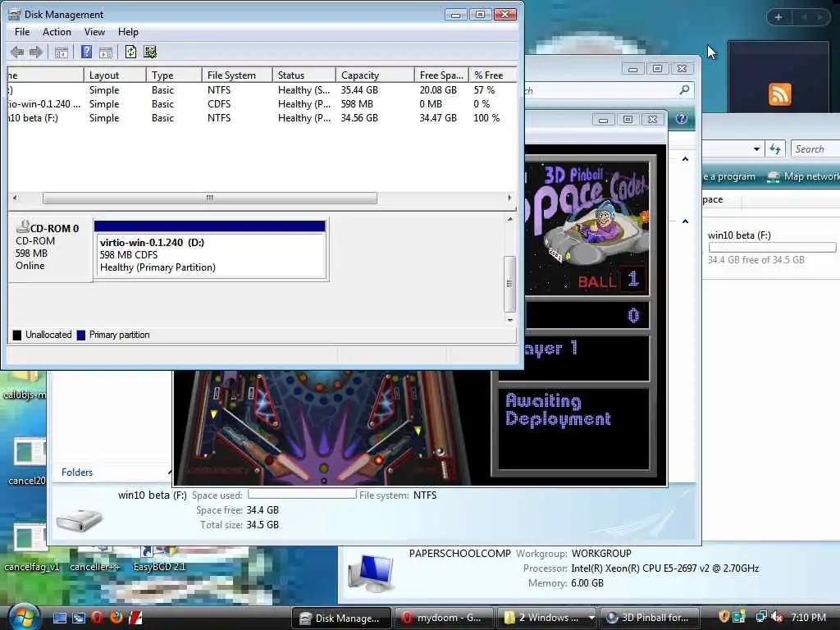Screen dimensions: 840x630
Task: Click the security shield tray icon
Action: 724,617
